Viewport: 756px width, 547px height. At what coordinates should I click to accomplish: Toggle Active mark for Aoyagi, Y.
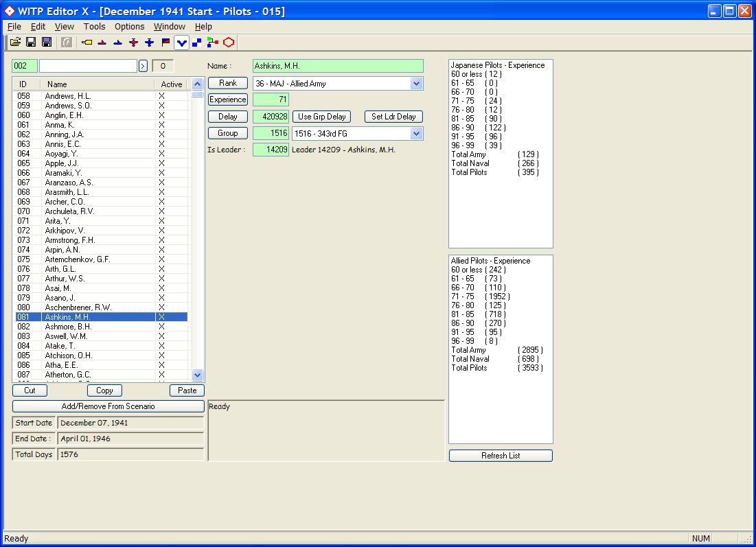click(x=161, y=154)
